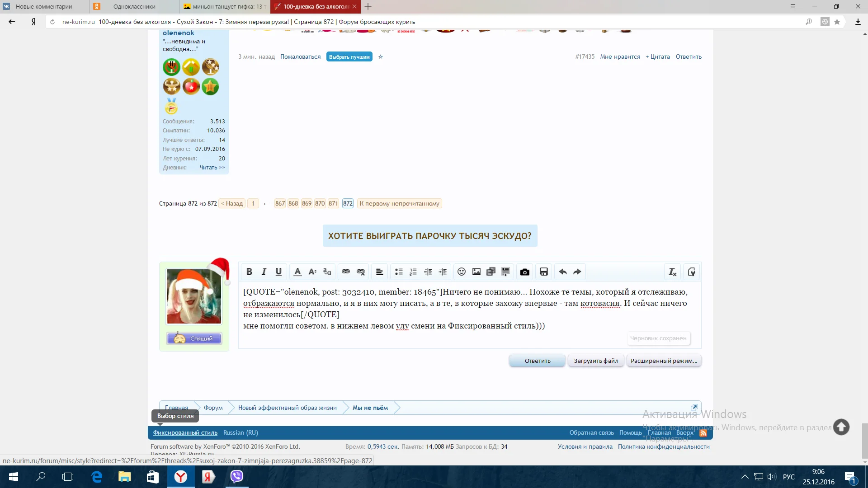Click the remove formatting icon
Screen dimensions: 868x488
673,272
